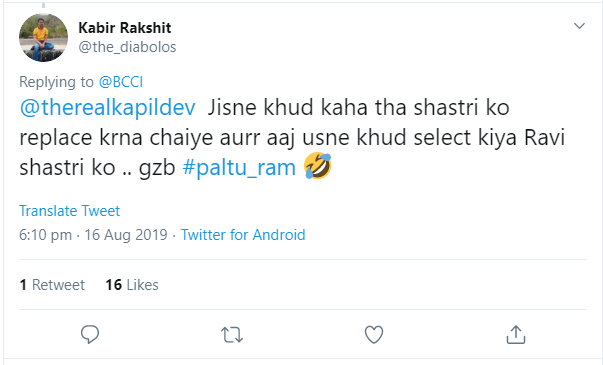Open the Kabir Rakshit display name
603x365 pixels.
coord(125,28)
